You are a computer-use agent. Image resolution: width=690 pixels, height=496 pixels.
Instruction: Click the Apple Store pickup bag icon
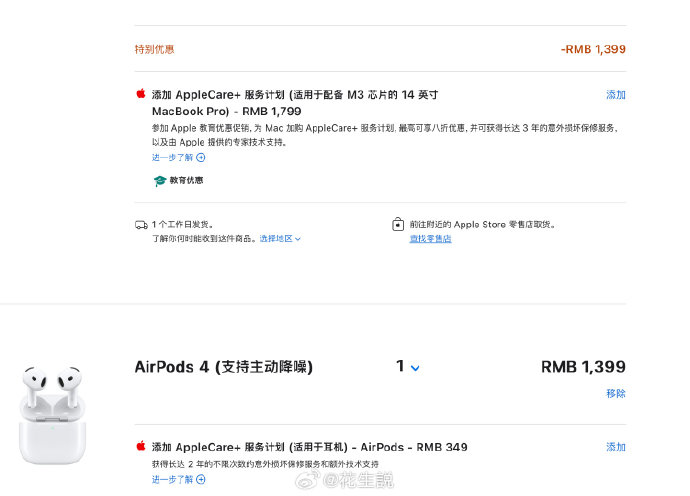point(398,224)
